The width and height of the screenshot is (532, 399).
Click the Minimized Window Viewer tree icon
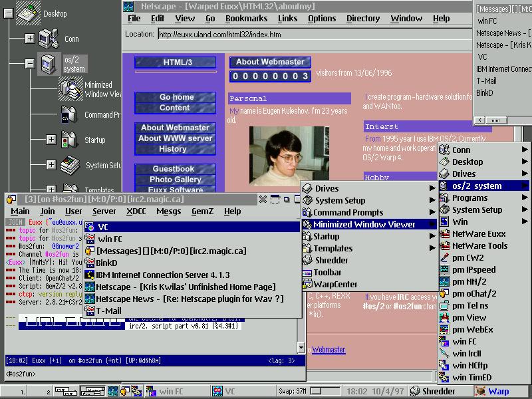[x=70, y=89]
